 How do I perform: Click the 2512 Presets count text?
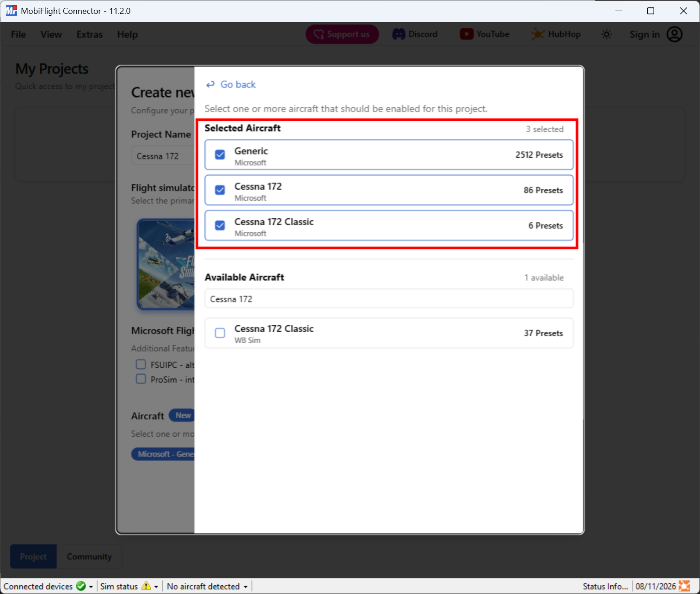click(539, 155)
